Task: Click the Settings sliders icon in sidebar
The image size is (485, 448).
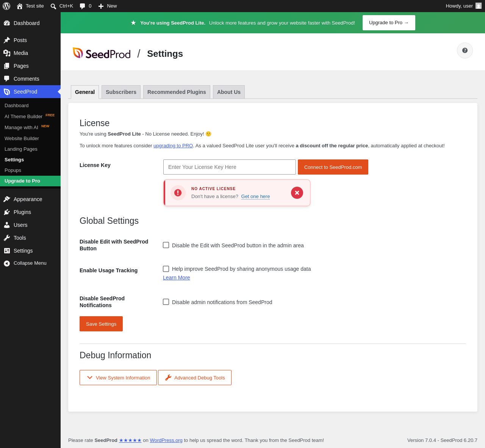Action: (x=7, y=251)
